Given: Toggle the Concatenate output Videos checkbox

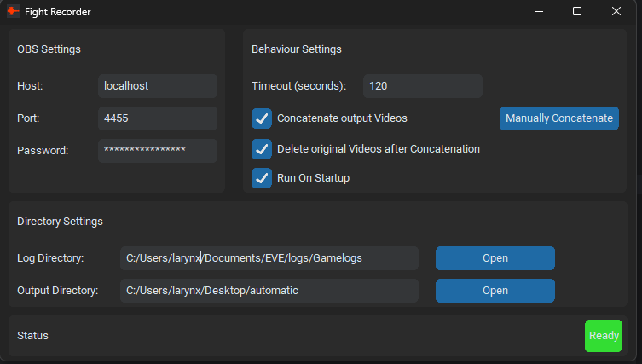Looking at the screenshot, I should tap(262, 118).
